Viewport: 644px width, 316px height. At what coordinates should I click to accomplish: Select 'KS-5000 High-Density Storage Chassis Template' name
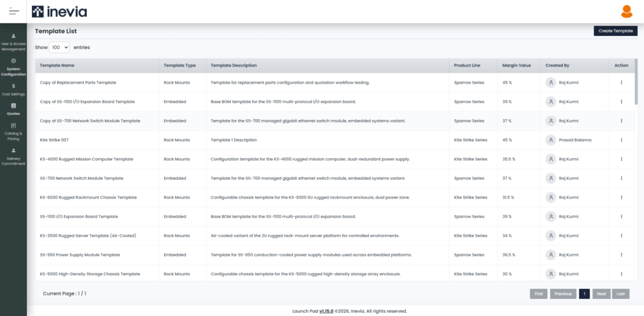(x=90, y=274)
